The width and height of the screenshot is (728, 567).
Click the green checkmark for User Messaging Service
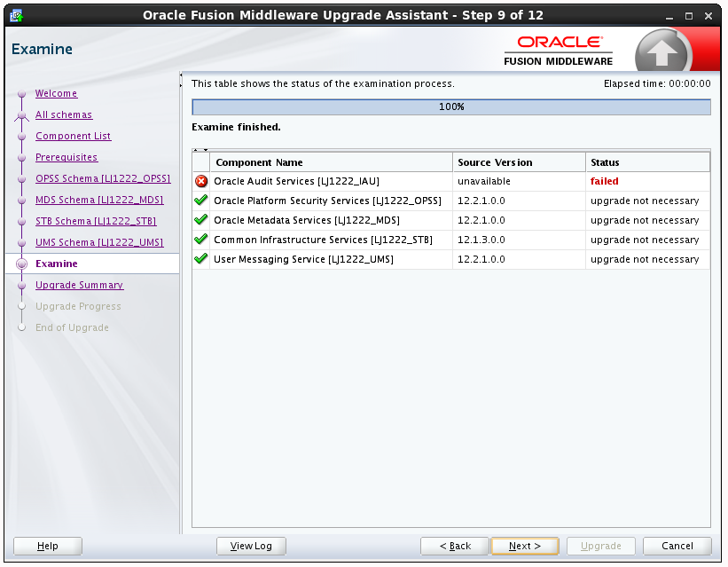pos(201,259)
